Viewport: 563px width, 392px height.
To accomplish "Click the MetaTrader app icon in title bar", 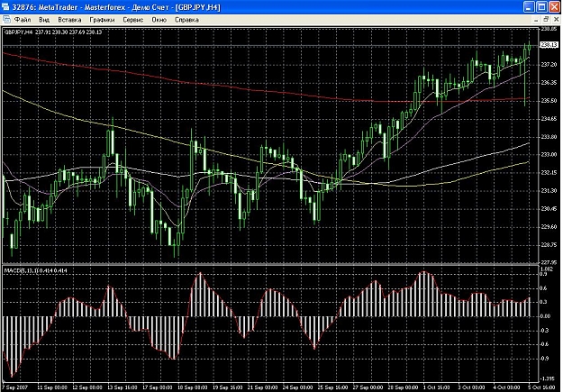I will (5, 7).
